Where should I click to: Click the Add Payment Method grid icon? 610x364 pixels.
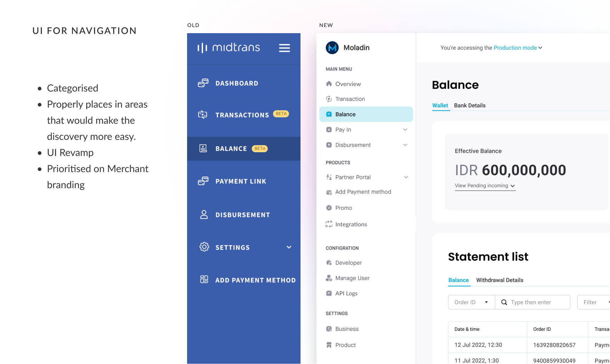(x=204, y=279)
